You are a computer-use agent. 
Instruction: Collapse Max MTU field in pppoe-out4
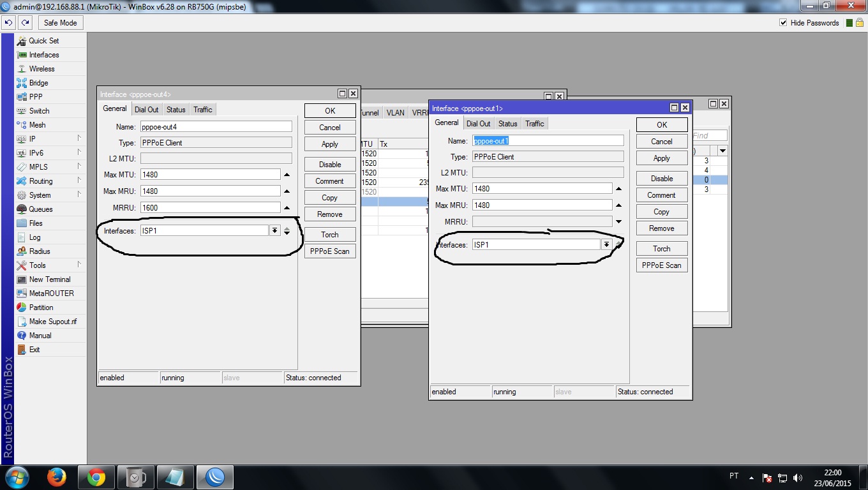point(287,175)
